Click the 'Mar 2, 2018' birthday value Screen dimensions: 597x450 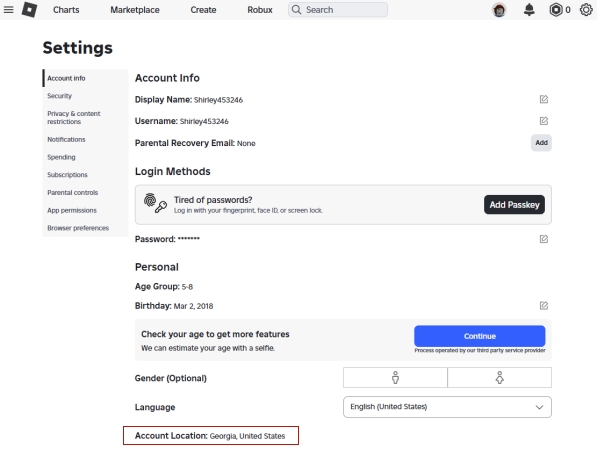click(x=193, y=306)
